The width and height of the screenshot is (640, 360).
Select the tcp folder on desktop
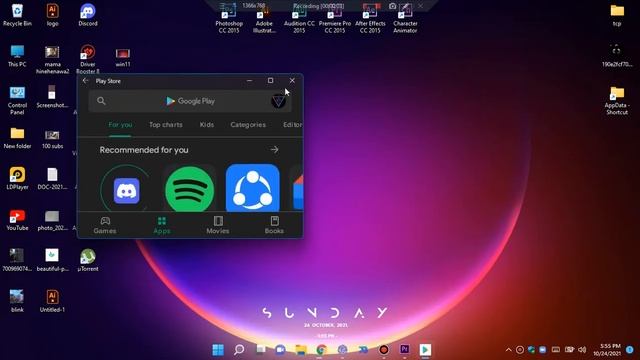617,15
